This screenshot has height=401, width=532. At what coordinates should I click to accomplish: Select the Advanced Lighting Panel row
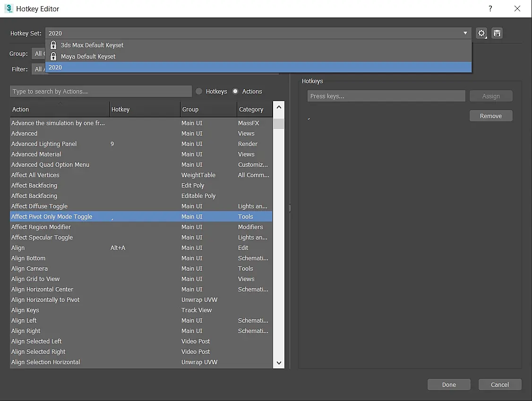point(141,144)
